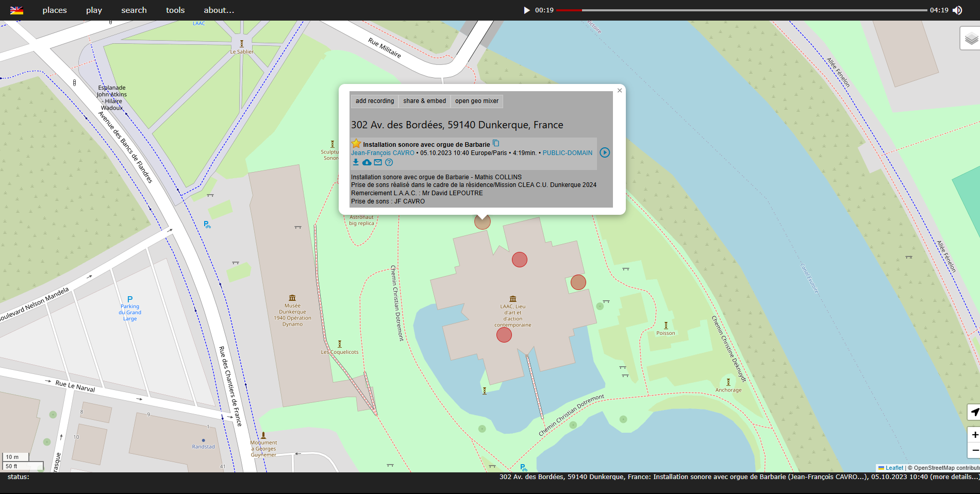Open the tools menu
980x494 pixels.
pos(175,10)
